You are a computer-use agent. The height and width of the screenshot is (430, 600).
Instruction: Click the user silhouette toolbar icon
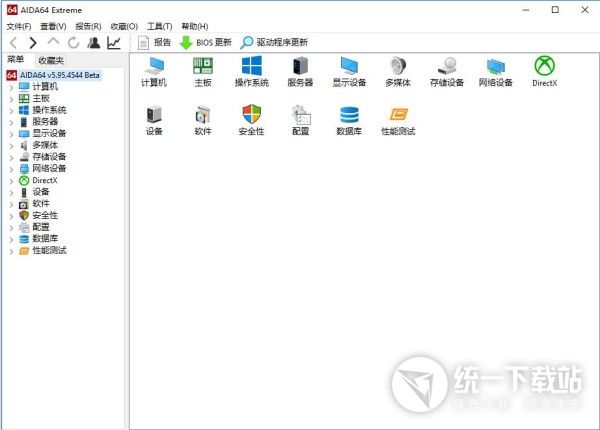(x=94, y=43)
